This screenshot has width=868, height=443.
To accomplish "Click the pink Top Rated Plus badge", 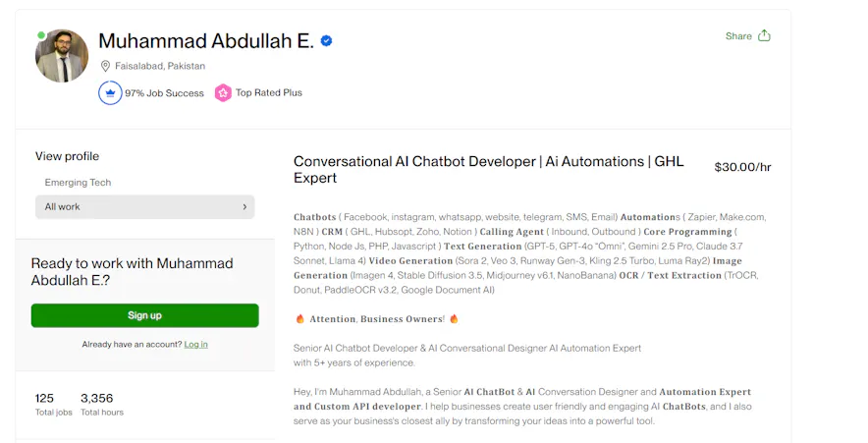I will (x=224, y=93).
